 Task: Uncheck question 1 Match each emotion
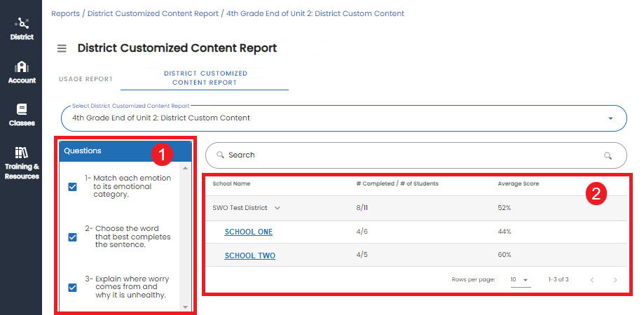pyautogui.click(x=72, y=187)
